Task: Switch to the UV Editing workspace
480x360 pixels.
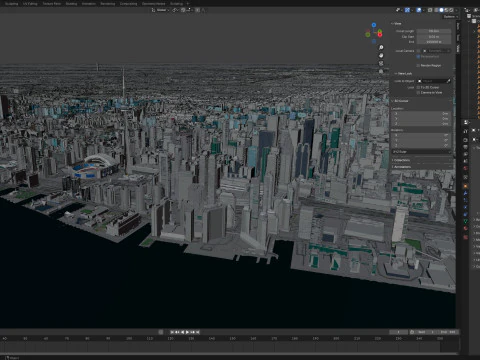Action: coord(30,4)
